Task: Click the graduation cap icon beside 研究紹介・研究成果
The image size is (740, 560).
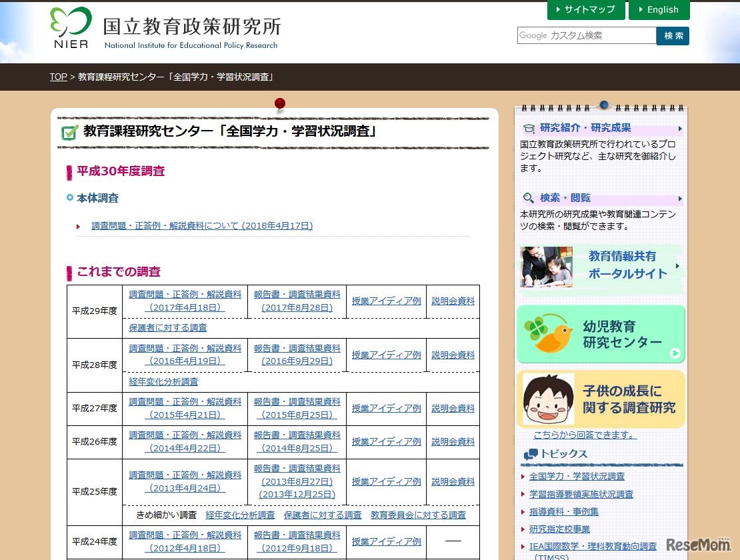Action: pyautogui.click(x=529, y=129)
